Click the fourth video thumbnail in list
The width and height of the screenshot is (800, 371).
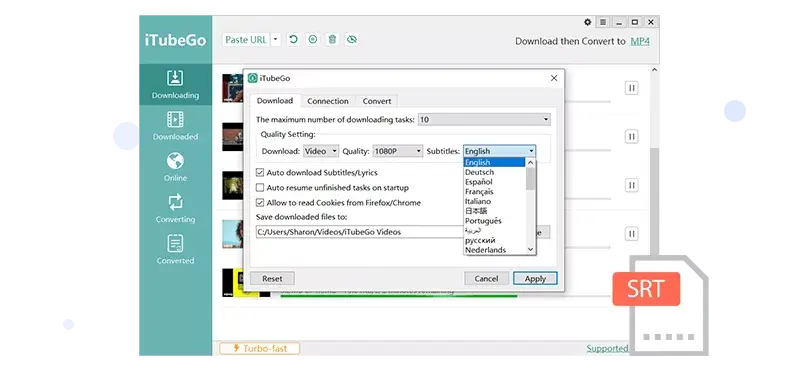click(233, 234)
